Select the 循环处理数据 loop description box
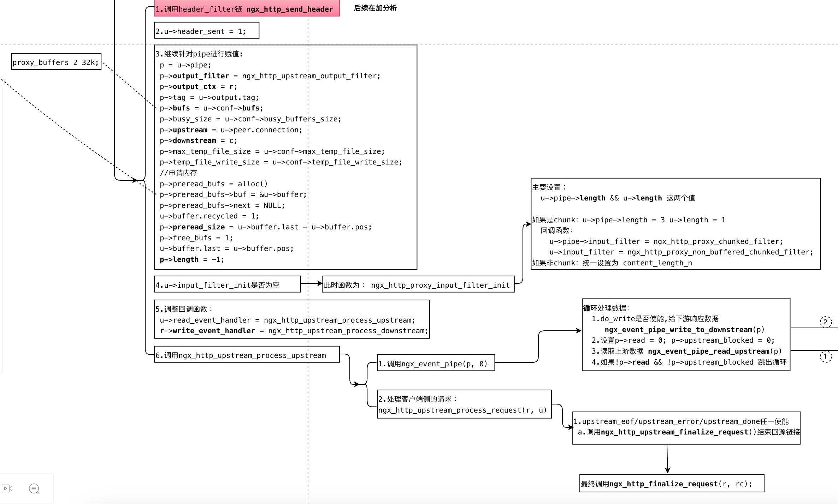The image size is (838, 504). (686, 335)
